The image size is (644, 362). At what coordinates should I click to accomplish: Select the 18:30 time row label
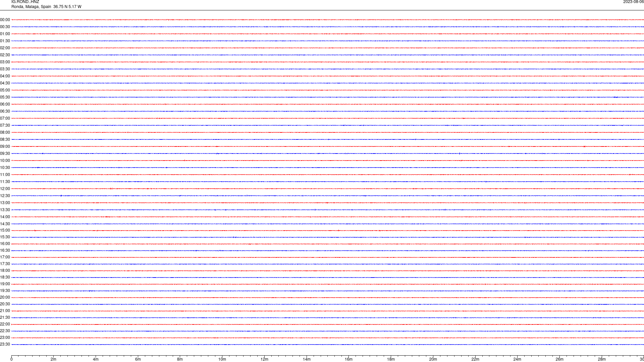[x=5, y=277]
